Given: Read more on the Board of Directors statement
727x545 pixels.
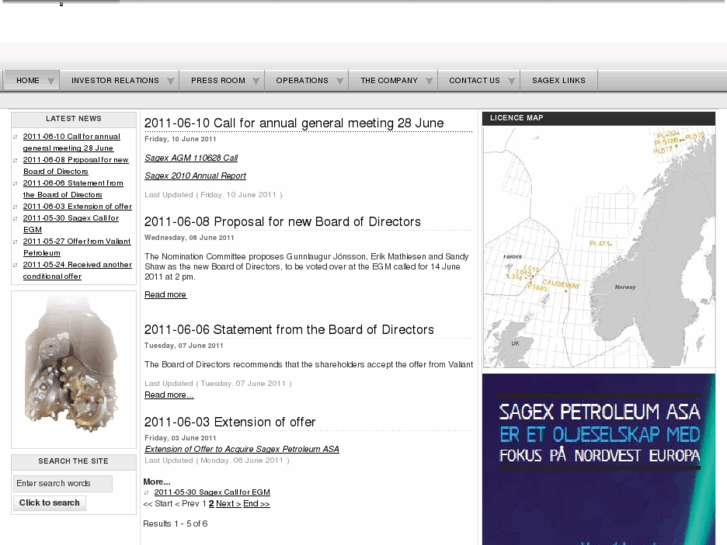Looking at the screenshot, I should tap(169, 395).
